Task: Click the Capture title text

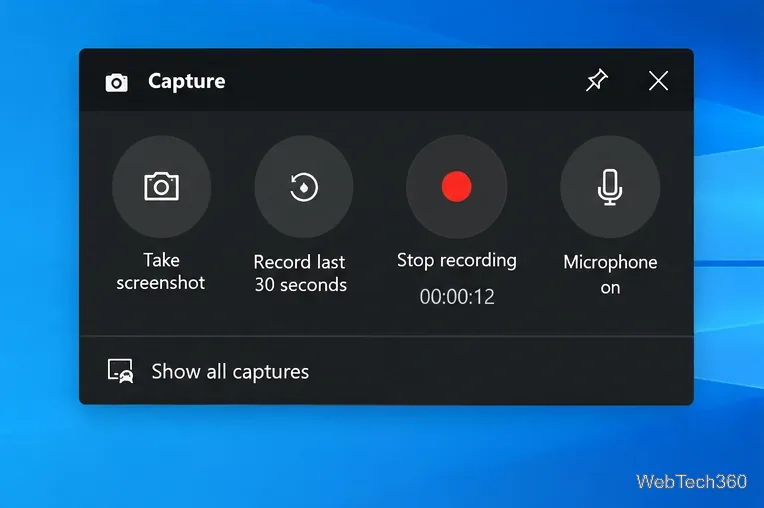Action: pos(187,81)
